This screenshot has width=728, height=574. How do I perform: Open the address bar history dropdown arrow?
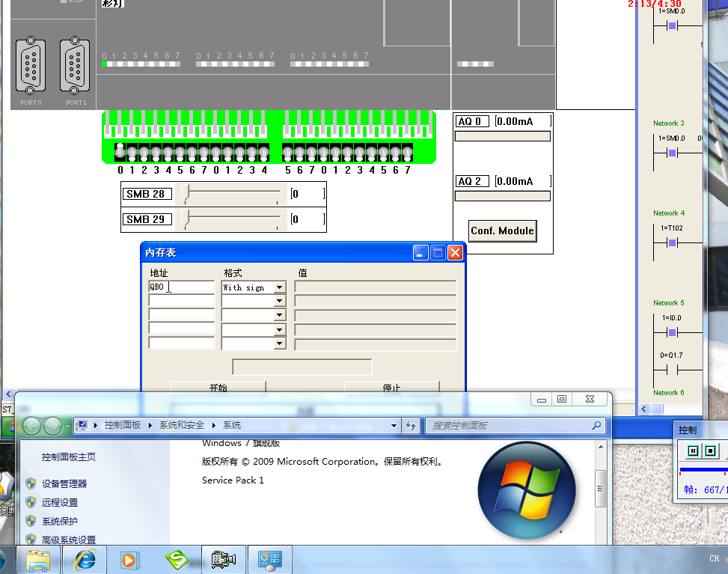coord(394,426)
